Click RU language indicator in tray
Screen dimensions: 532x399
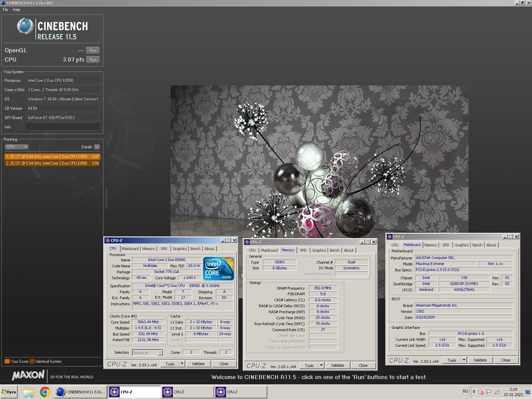[x=465, y=391]
